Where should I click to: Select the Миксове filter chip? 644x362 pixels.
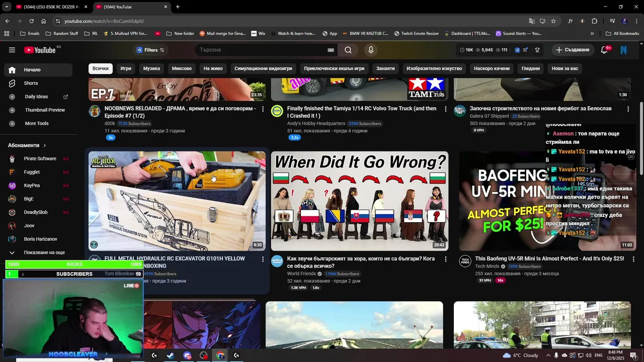(x=182, y=68)
